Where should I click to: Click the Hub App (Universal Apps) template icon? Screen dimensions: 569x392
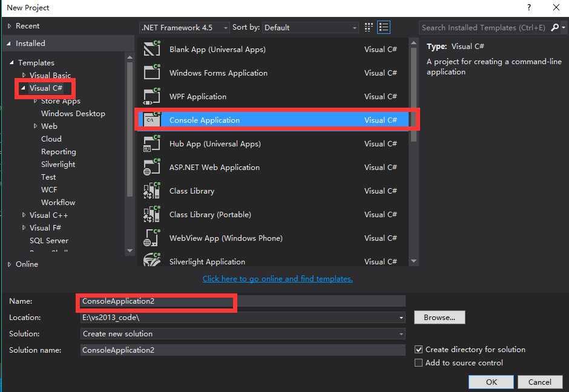(152, 143)
